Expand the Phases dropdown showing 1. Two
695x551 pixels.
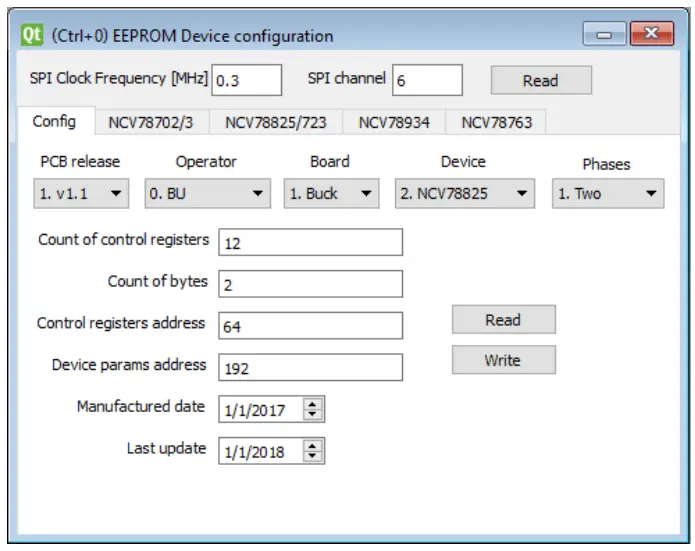[608, 193]
